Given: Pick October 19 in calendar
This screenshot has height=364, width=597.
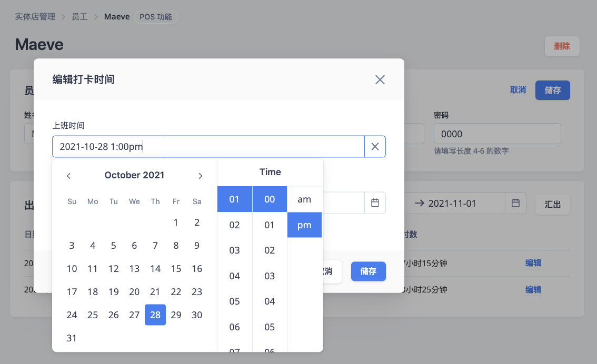Looking at the screenshot, I should [x=114, y=292].
